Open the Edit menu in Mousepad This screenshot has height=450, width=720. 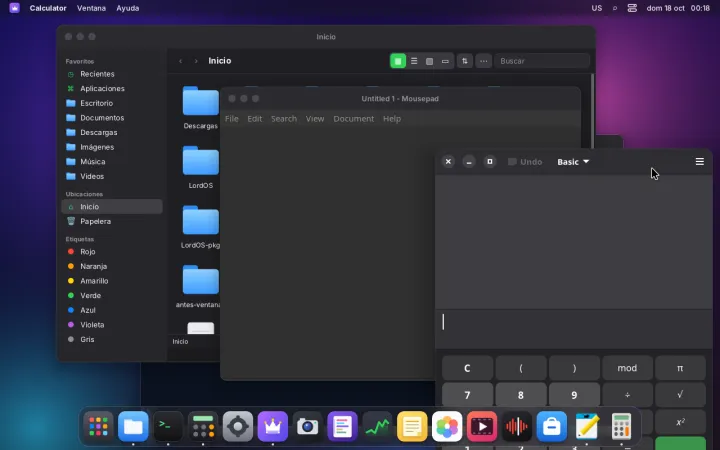[254, 118]
